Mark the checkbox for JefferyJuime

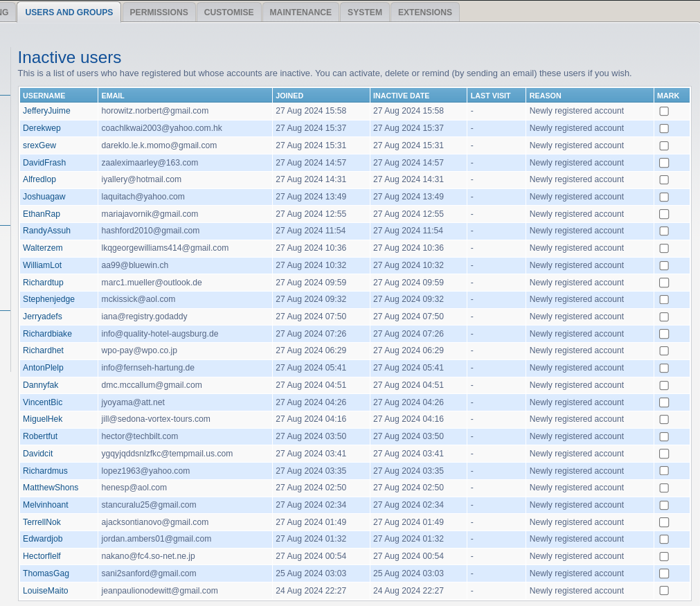pyautogui.click(x=663, y=112)
